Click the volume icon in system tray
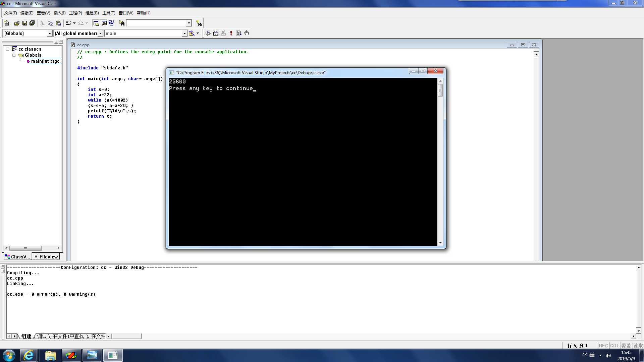Image resolution: width=644 pixels, height=362 pixels. pyautogui.click(x=608, y=356)
